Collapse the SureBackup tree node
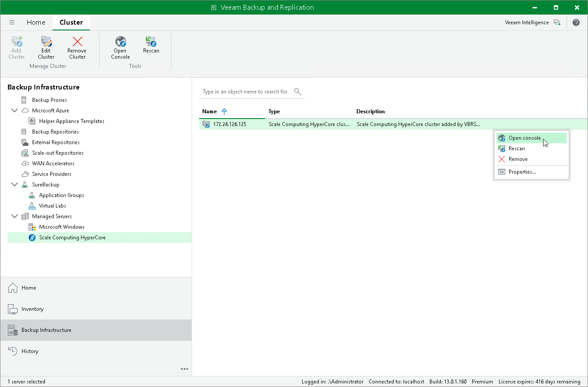Screen dimensions: 588x387 click(15, 185)
